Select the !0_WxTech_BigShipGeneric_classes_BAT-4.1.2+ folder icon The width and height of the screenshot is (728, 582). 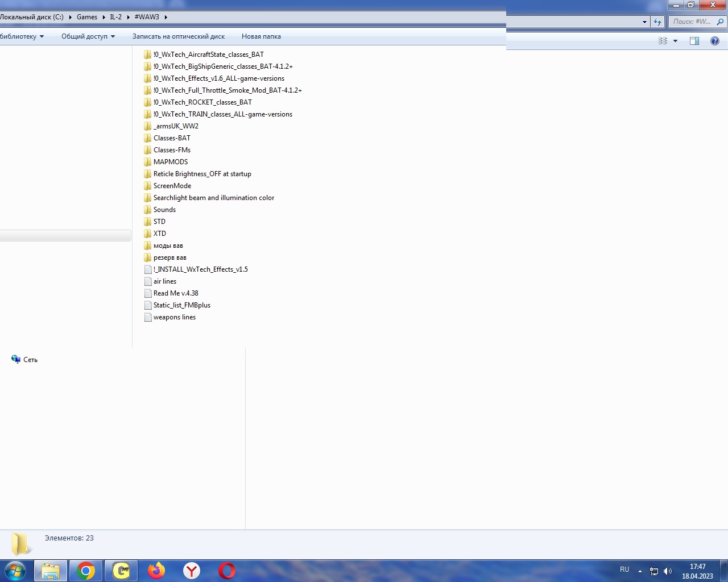click(148, 66)
